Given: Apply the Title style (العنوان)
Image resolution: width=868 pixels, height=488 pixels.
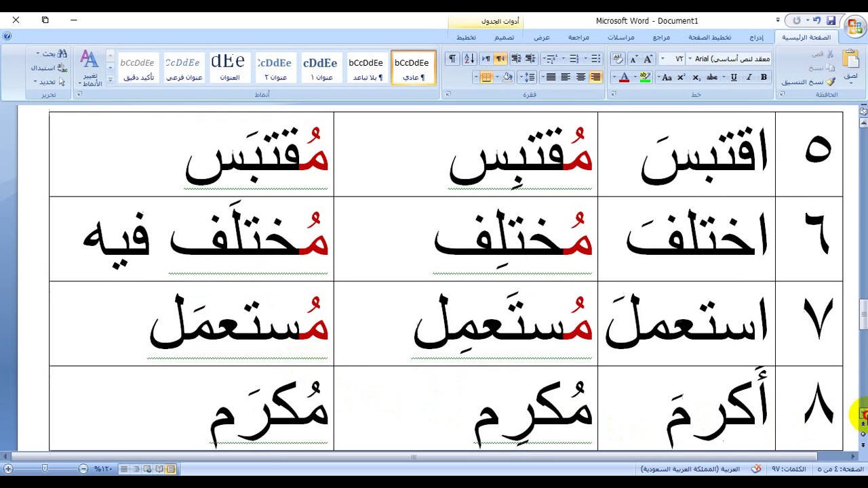Looking at the screenshot, I should [229, 68].
